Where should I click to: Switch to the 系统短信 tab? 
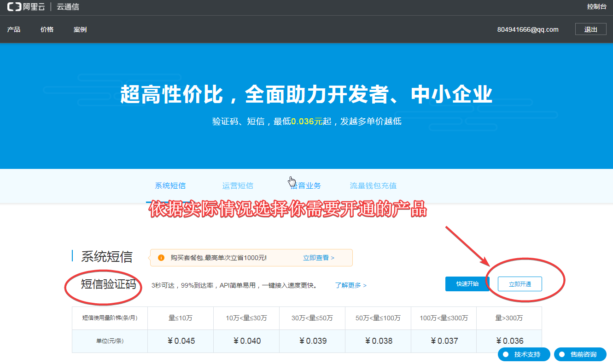coord(170,186)
